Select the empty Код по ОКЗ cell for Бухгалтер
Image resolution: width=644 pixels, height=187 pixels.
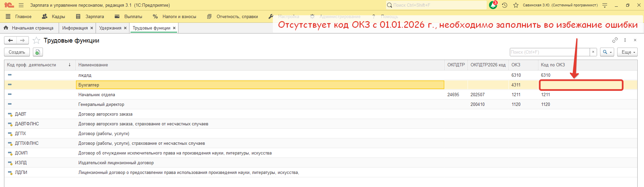[581, 85]
